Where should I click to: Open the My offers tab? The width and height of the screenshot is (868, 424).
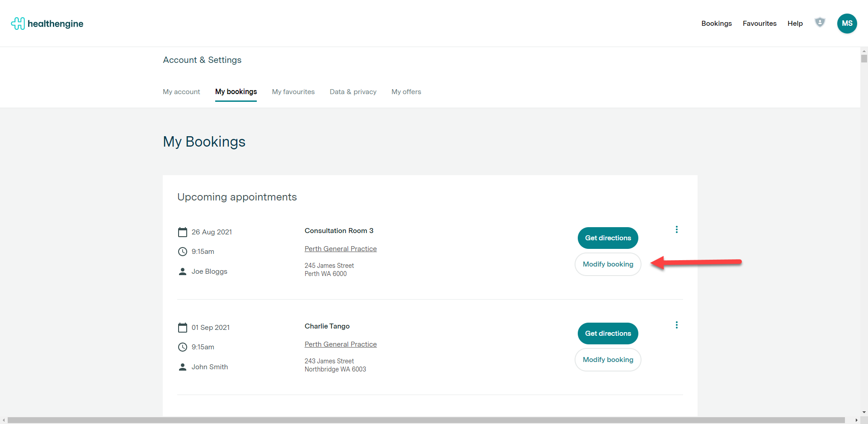pos(406,92)
